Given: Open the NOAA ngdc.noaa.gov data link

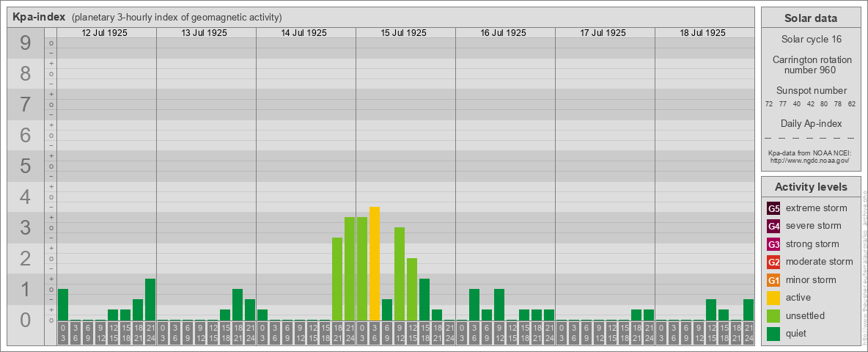Looking at the screenshot, I should [809, 160].
